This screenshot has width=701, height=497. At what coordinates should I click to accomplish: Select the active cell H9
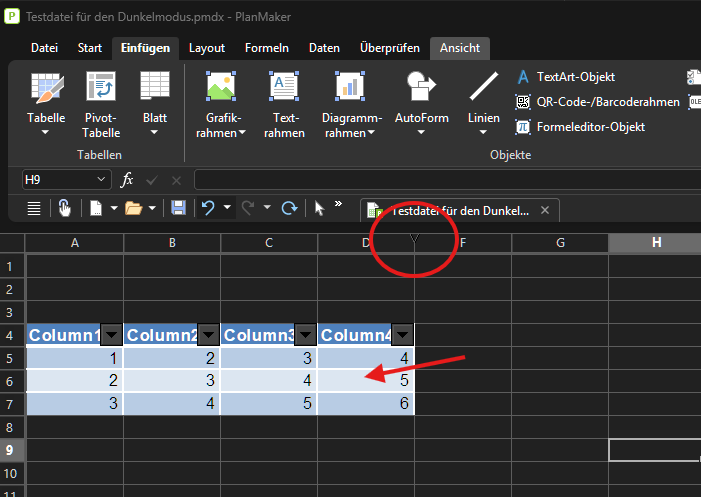(655, 450)
